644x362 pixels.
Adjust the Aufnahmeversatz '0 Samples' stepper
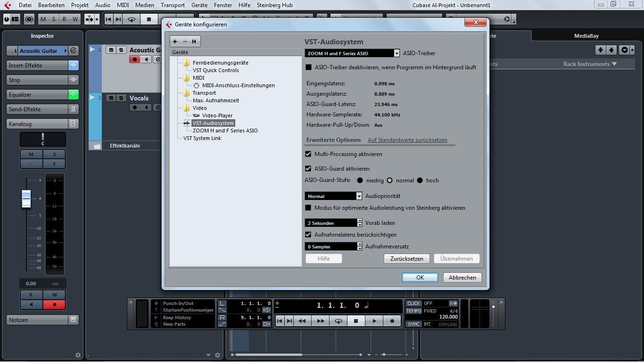(x=360, y=247)
